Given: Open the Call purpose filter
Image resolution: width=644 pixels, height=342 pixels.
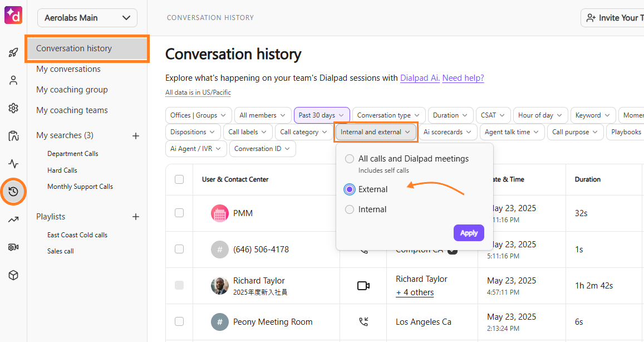Looking at the screenshot, I should [x=576, y=132].
